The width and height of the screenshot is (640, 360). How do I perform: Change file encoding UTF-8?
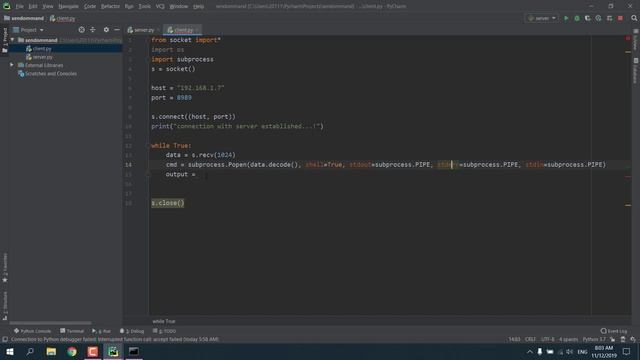click(x=547, y=339)
